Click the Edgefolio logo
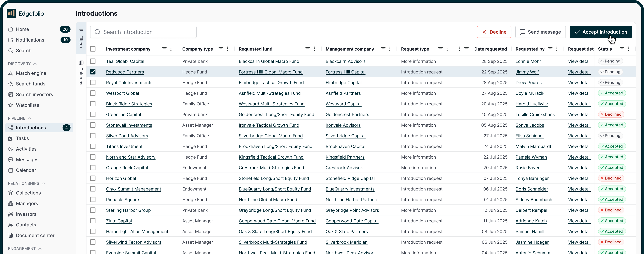644x254 pixels. click(x=25, y=13)
